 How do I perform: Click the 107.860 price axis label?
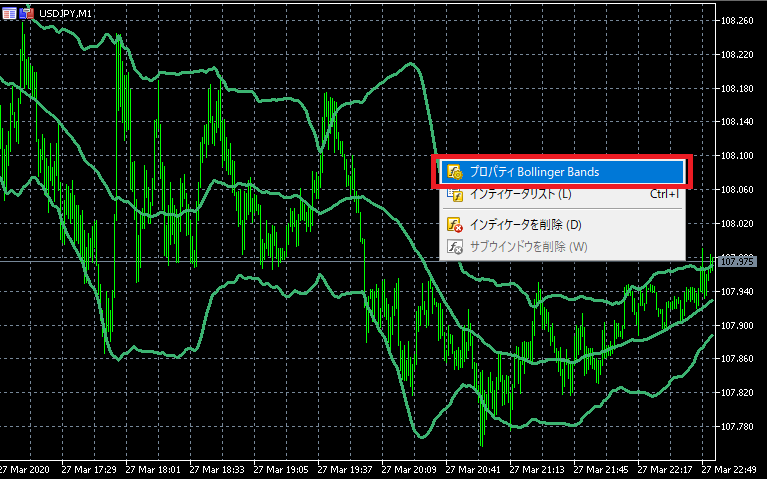coord(737,359)
